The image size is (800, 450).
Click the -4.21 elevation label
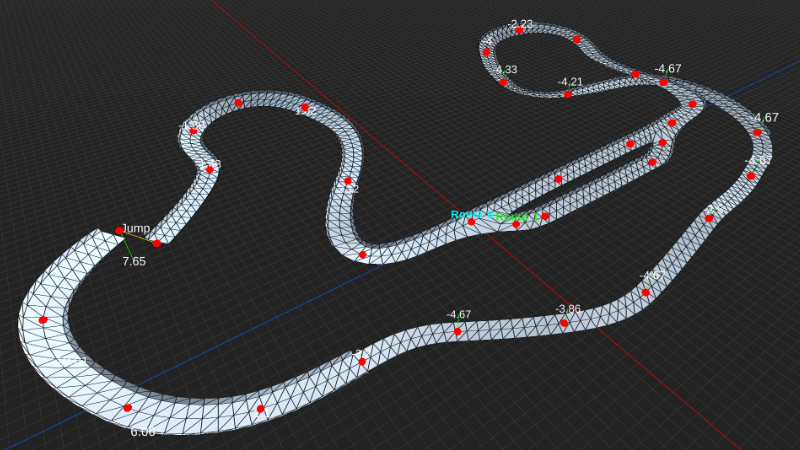click(x=570, y=82)
